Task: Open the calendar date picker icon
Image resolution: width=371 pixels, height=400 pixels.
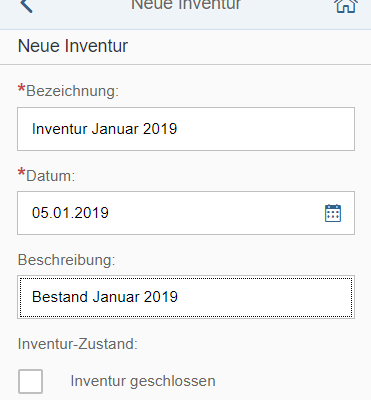Action: (333, 213)
